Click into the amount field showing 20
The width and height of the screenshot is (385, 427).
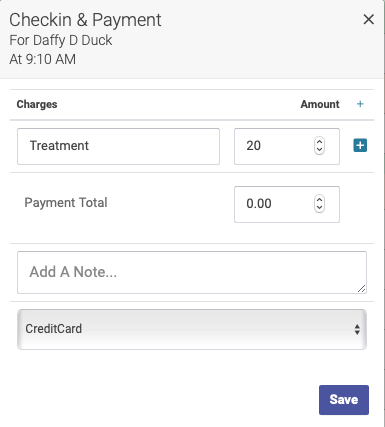(x=273, y=146)
